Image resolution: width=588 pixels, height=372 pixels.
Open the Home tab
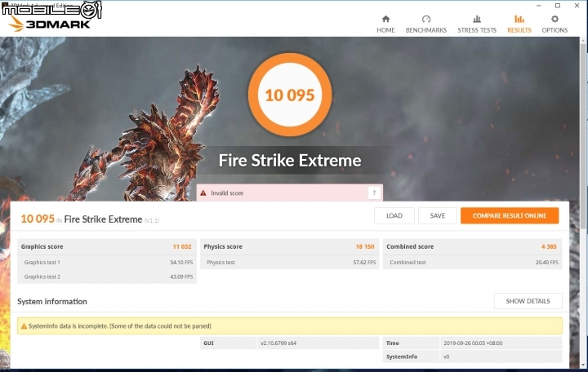tap(385, 24)
